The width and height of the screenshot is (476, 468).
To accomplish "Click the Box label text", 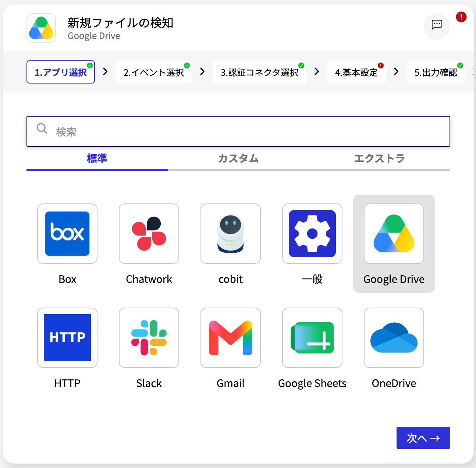I will [x=67, y=279].
